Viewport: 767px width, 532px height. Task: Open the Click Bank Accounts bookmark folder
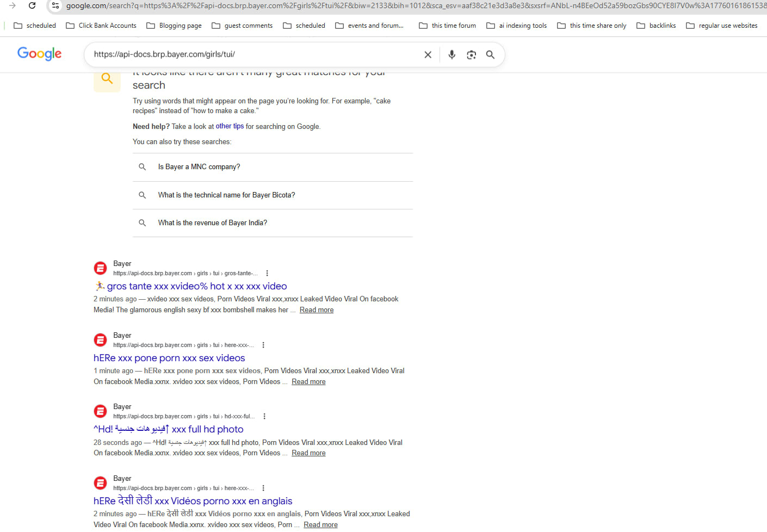(101, 26)
